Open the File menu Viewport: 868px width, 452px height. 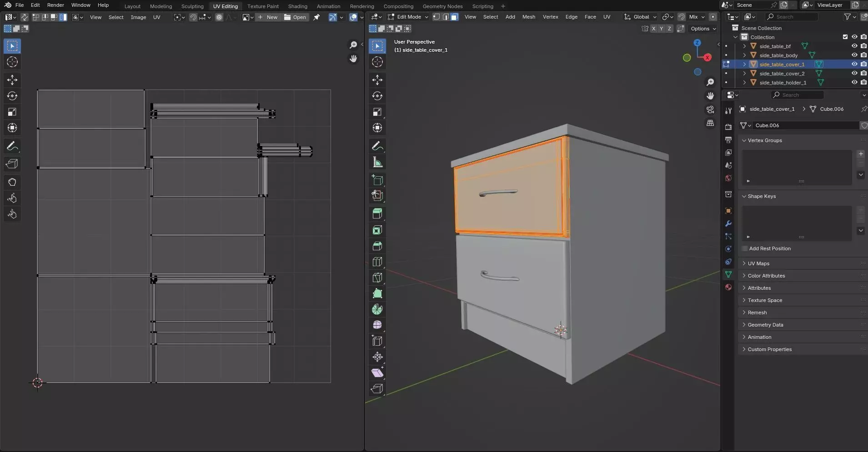tap(20, 5)
